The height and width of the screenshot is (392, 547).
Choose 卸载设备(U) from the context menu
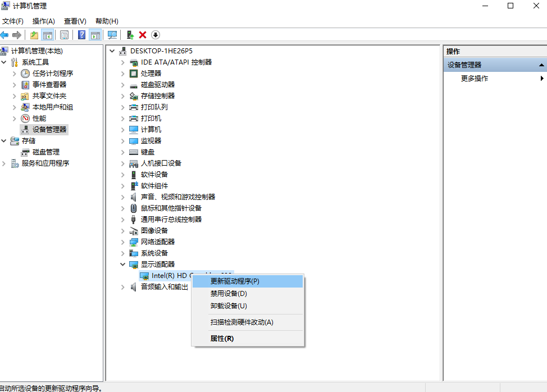229,306
